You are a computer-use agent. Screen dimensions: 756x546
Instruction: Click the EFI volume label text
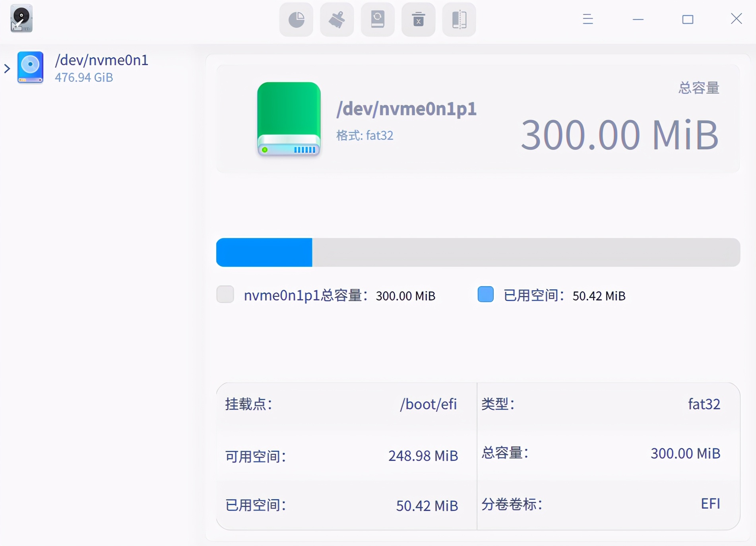[x=711, y=503]
